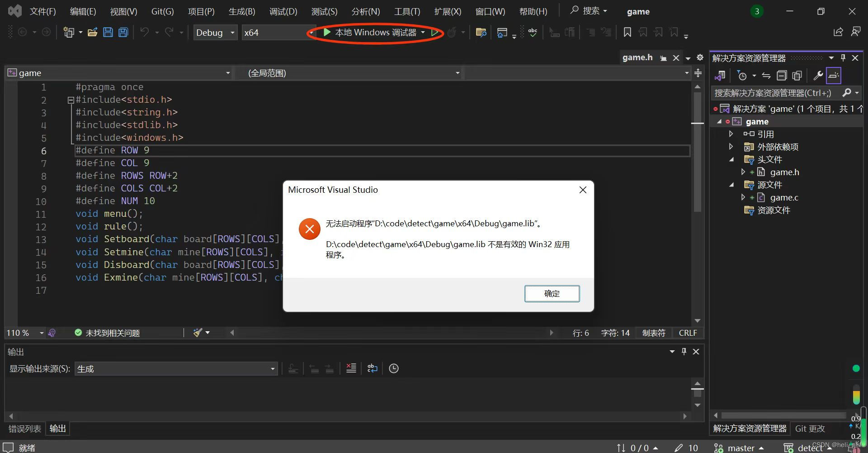Click the editor settings gear icon

700,57
